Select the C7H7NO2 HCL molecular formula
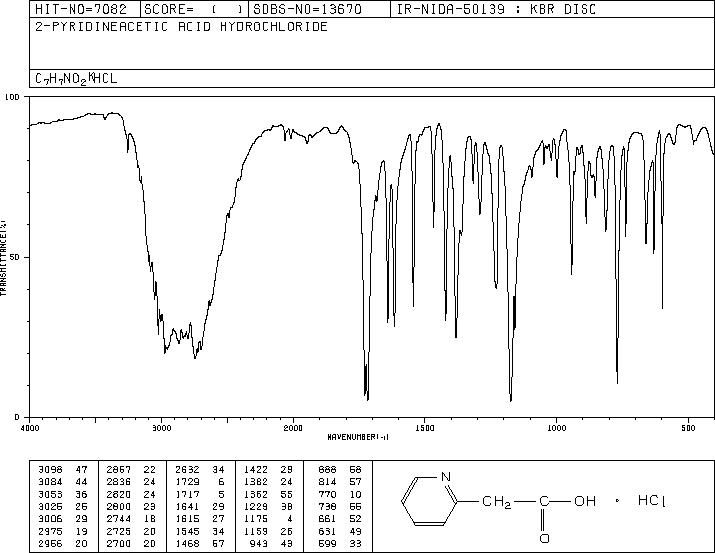 [76, 78]
